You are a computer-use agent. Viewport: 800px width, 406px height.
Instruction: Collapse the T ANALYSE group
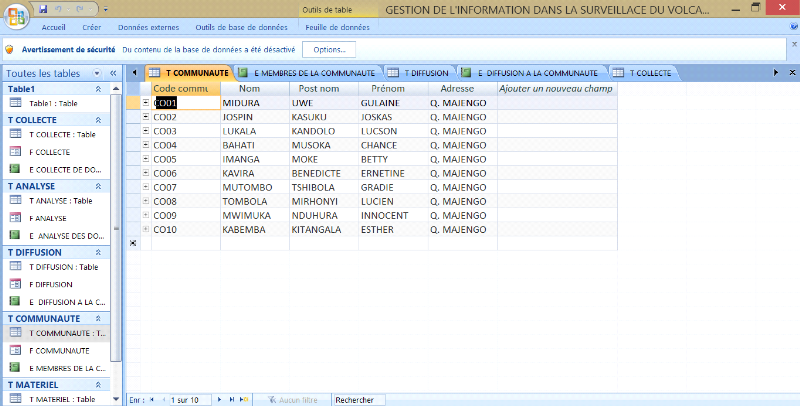point(98,185)
